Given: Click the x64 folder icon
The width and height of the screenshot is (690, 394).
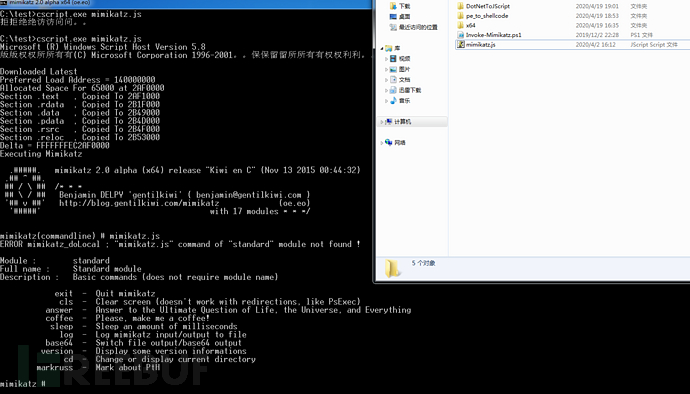Looking at the screenshot, I should click(x=461, y=26).
